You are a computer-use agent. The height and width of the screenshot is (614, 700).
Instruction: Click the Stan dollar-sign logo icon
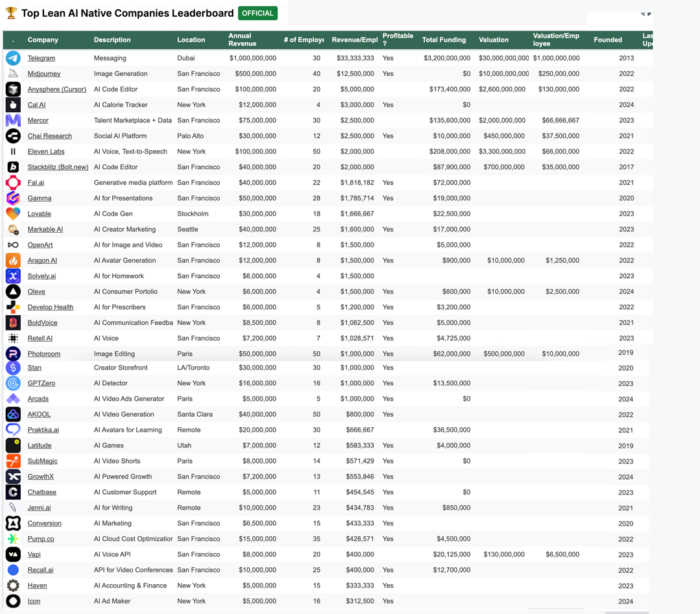(13, 368)
